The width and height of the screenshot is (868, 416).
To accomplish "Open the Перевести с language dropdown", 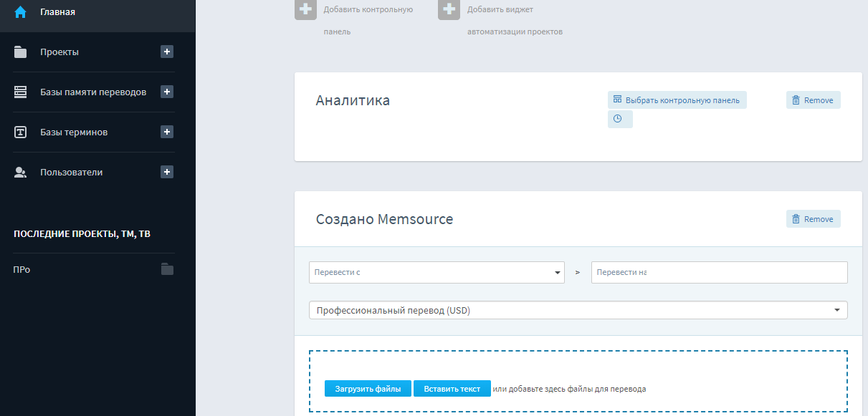I will pyautogui.click(x=437, y=272).
